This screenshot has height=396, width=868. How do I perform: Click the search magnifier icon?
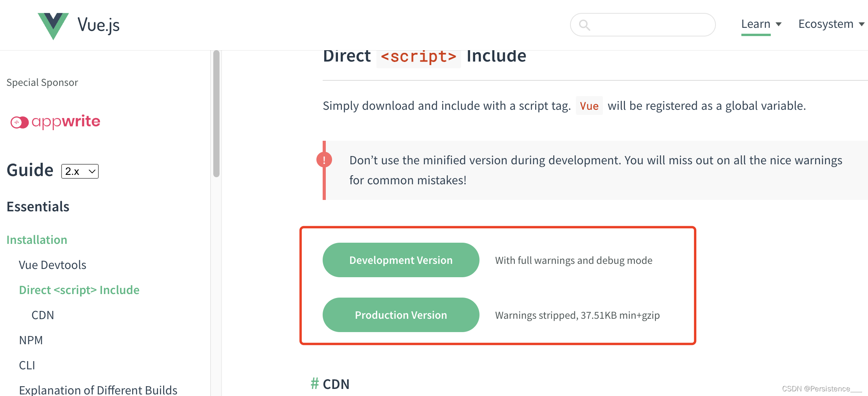click(585, 25)
